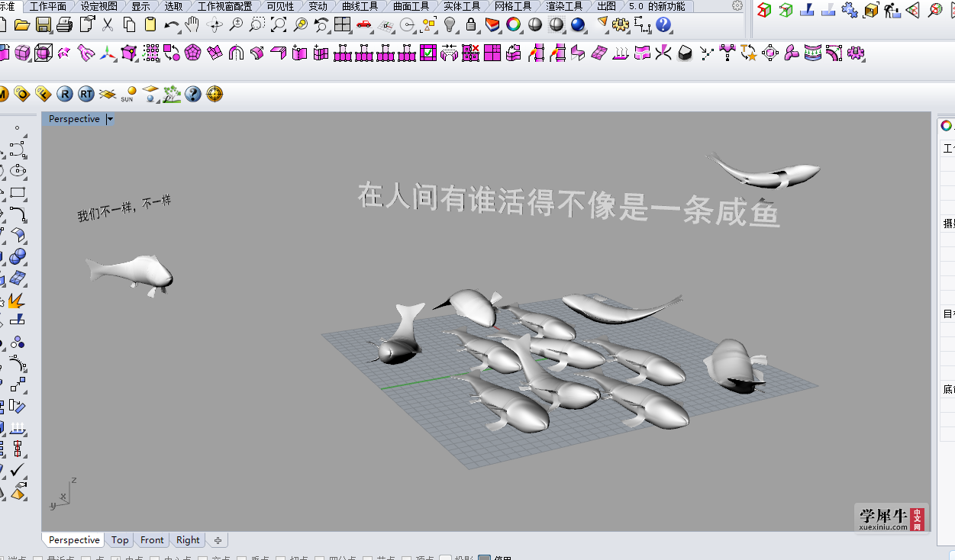Select the bottom Perspective viewport tab
The image size is (955, 560).
74,539
